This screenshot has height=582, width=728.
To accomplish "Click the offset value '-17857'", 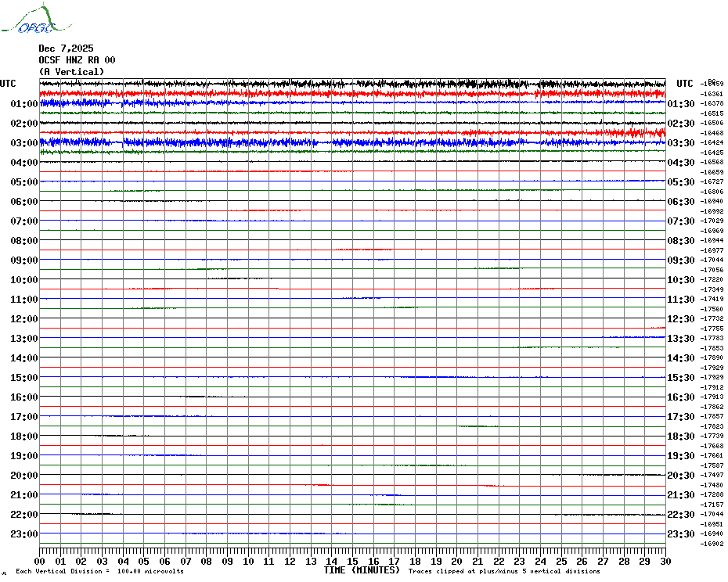I will coord(712,417).
